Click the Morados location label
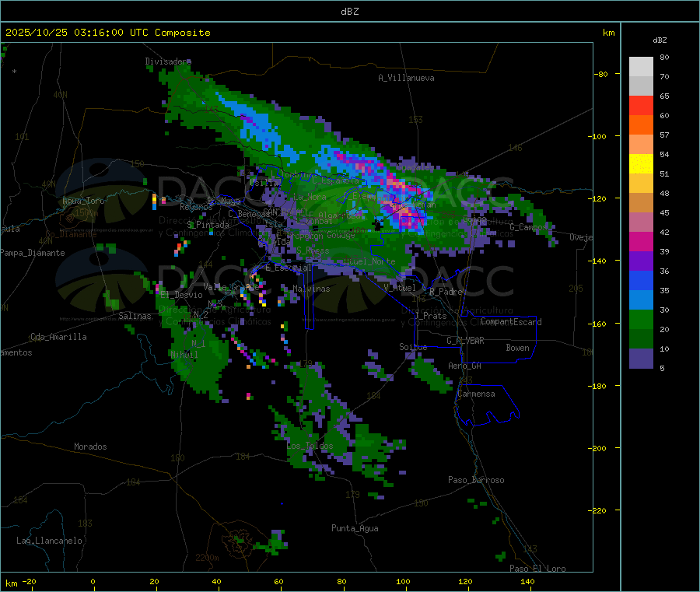This screenshot has width=700, height=592. pyautogui.click(x=90, y=447)
